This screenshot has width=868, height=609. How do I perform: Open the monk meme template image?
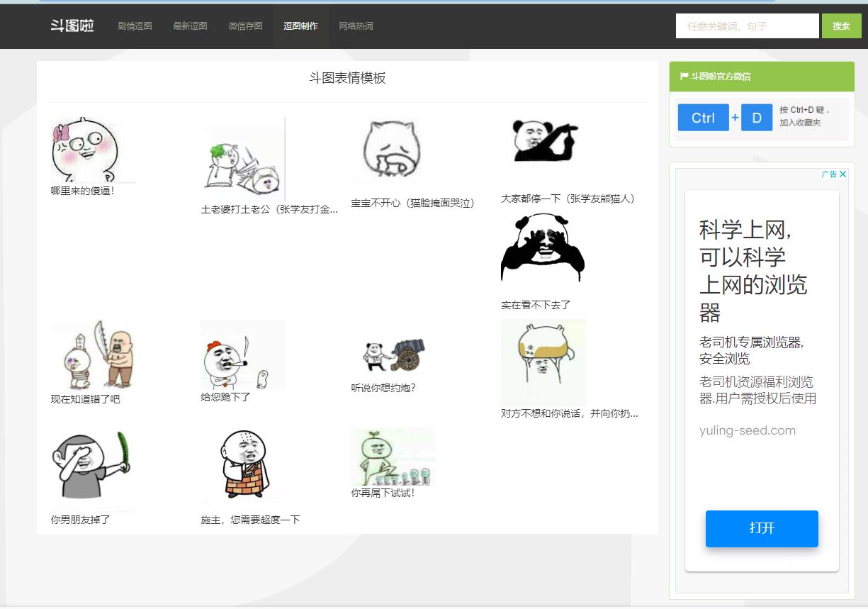(243, 466)
